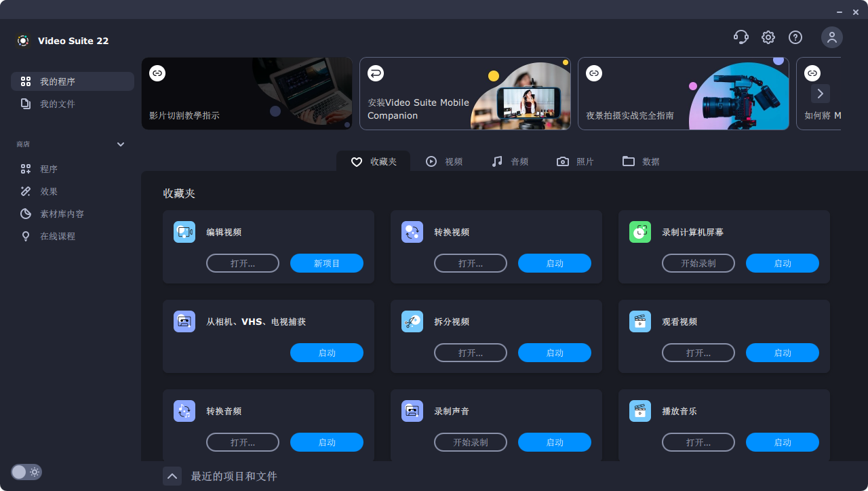Click the arrow to show more banners
The height and width of the screenshot is (491, 868).
[x=821, y=94]
